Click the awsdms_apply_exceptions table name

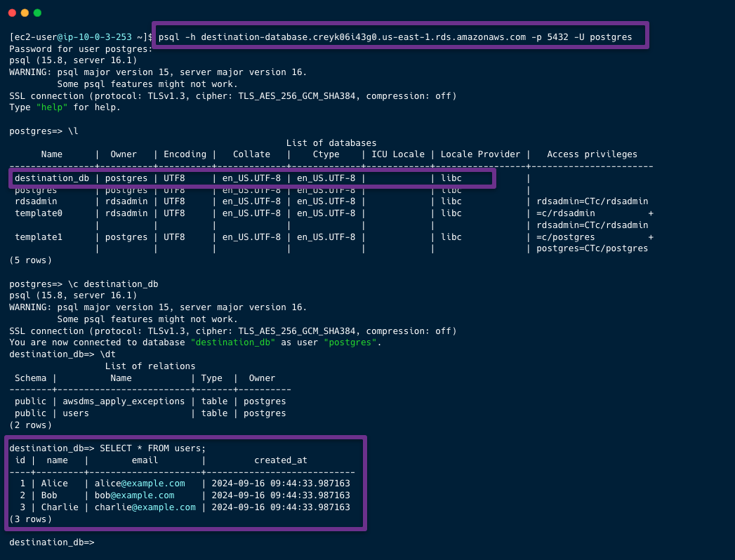[124, 401]
